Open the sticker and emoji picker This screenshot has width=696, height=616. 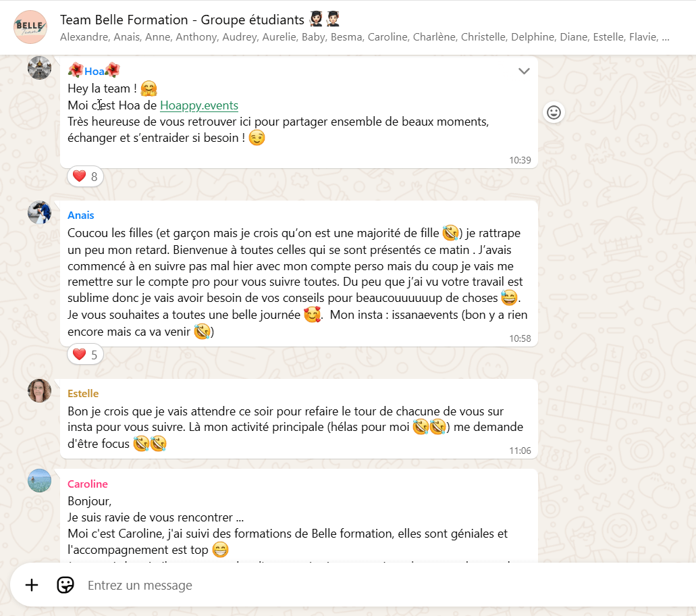click(x=65, y=585)
